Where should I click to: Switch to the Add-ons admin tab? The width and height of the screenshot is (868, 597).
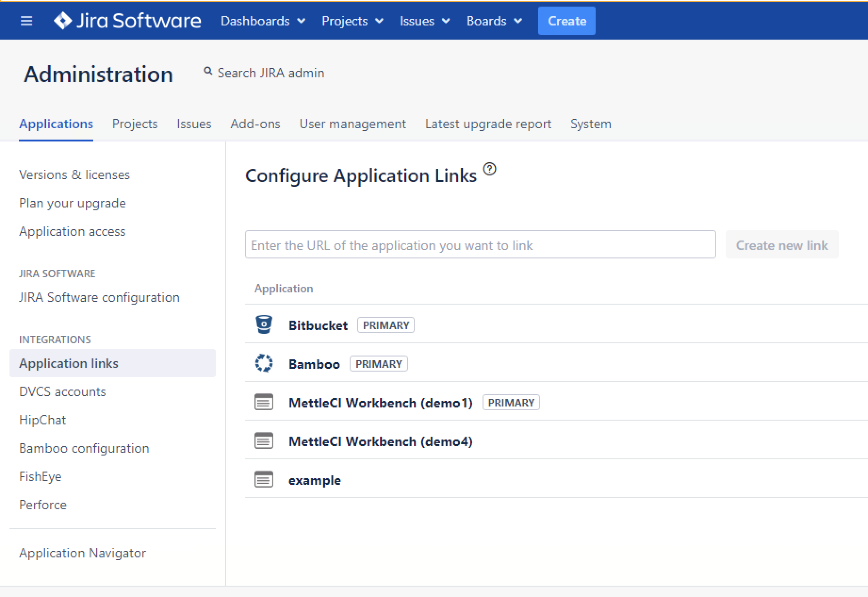[x=255, y=124]
